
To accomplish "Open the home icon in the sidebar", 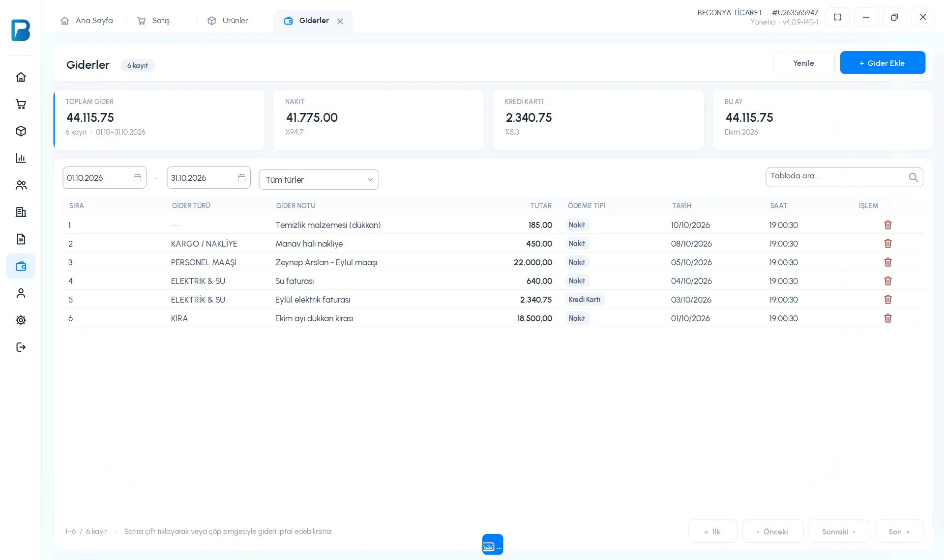I will point(21,77).
